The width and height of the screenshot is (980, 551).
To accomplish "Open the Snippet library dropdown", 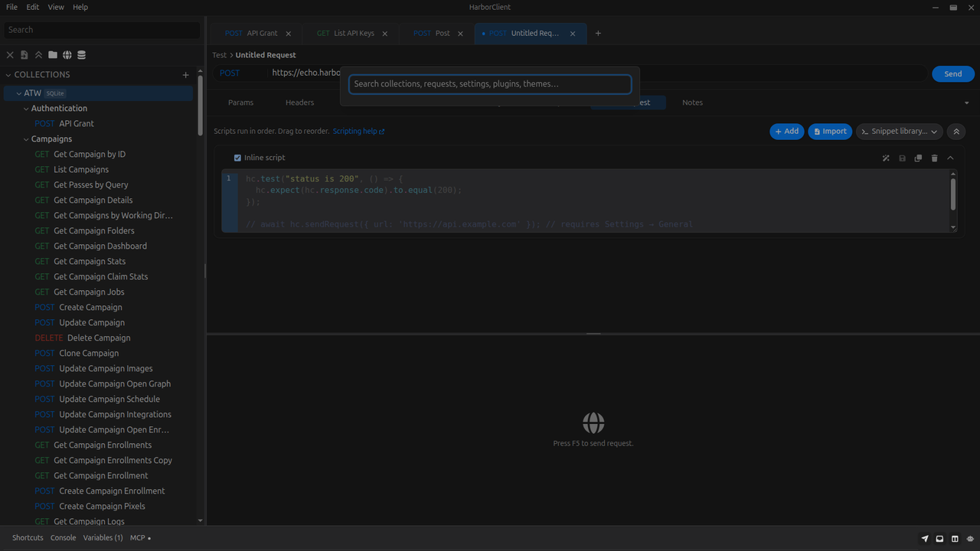I will 900,132.
